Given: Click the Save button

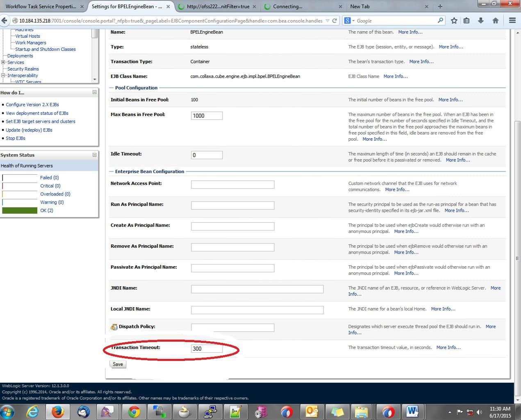Looking at the screenshot, I should point(118,364).
